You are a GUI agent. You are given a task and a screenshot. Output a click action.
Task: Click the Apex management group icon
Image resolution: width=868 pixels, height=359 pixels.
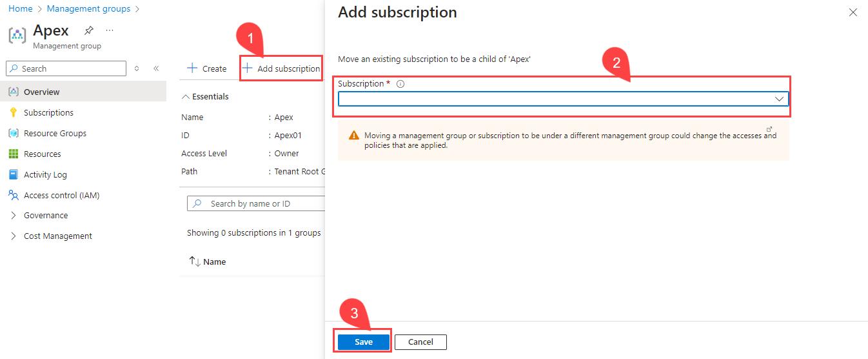point(17,35)
